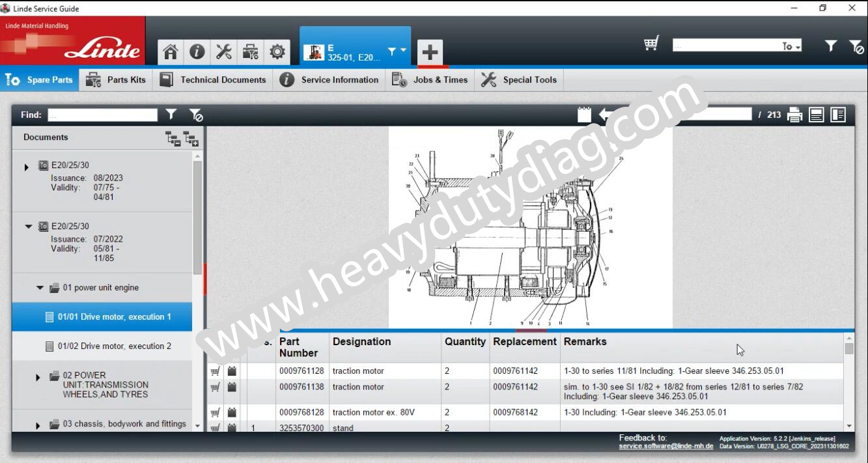Apply the Find filter funnel in documents bar
Viewport: 868px width, 463px height.
coord(171,114)
